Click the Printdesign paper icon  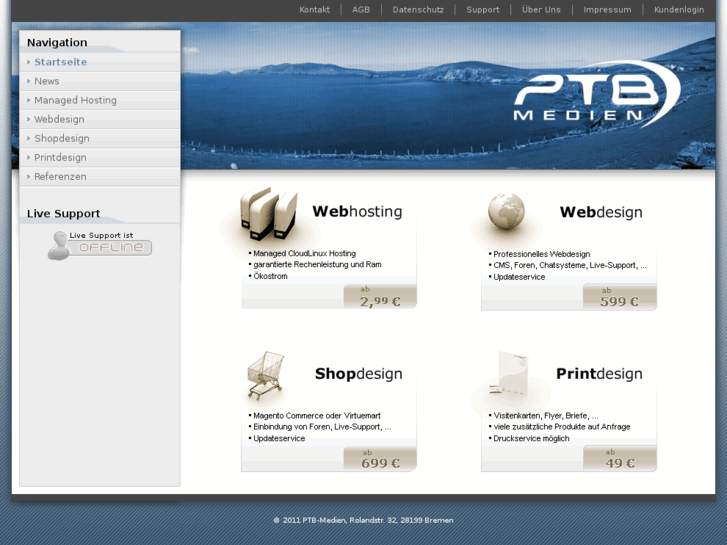pyautogui.click(x=506, y=374)
